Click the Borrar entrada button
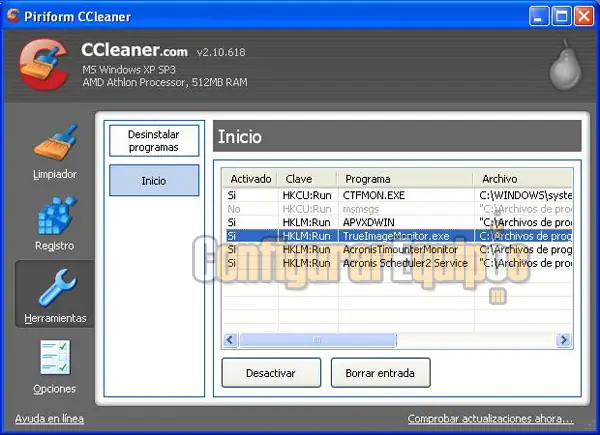Screen dimensions: 600x435 (x=380, y=373)
